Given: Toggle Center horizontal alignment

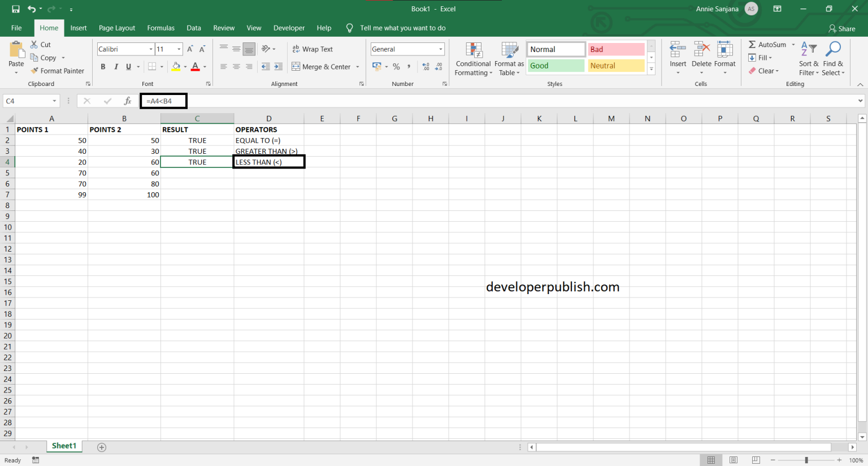Looking at the screenshot, I should coord(236,67).
